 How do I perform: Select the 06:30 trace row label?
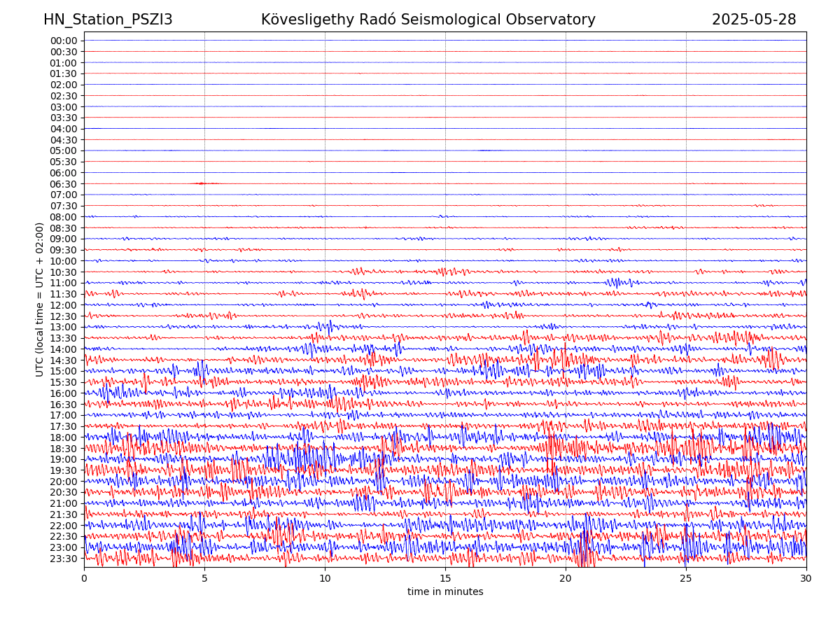pyautogui.click(x=64, y=184)
